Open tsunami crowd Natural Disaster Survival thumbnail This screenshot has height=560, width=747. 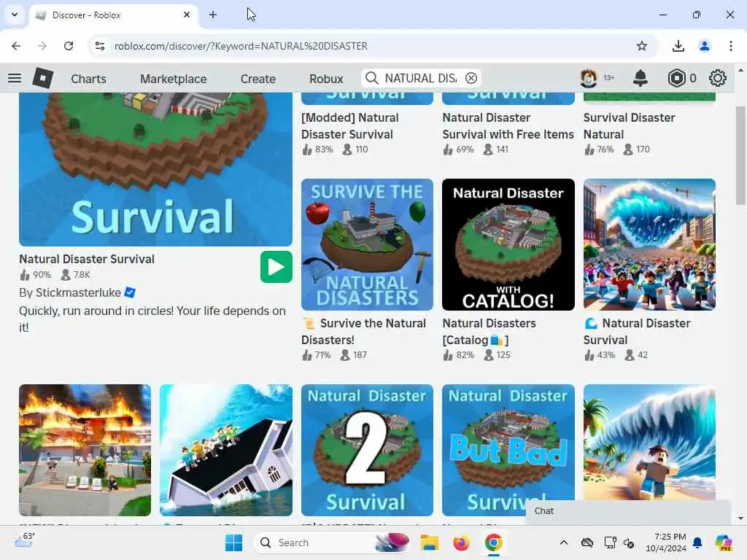click(x=649, y=245)
